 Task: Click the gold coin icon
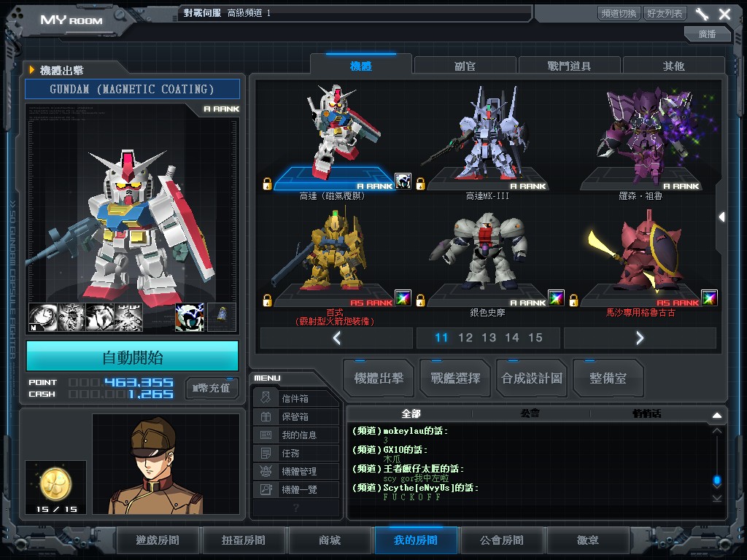(x=55, y=482)
